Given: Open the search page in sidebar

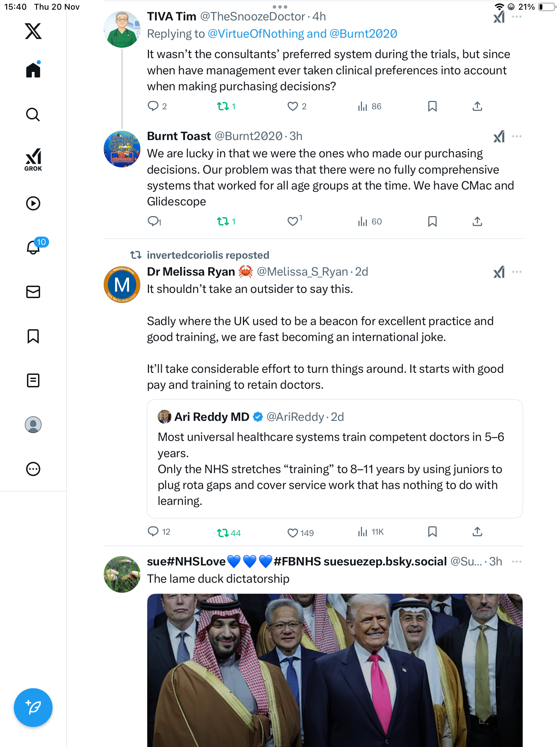Looking at the screenshot, I should point(33,114).
